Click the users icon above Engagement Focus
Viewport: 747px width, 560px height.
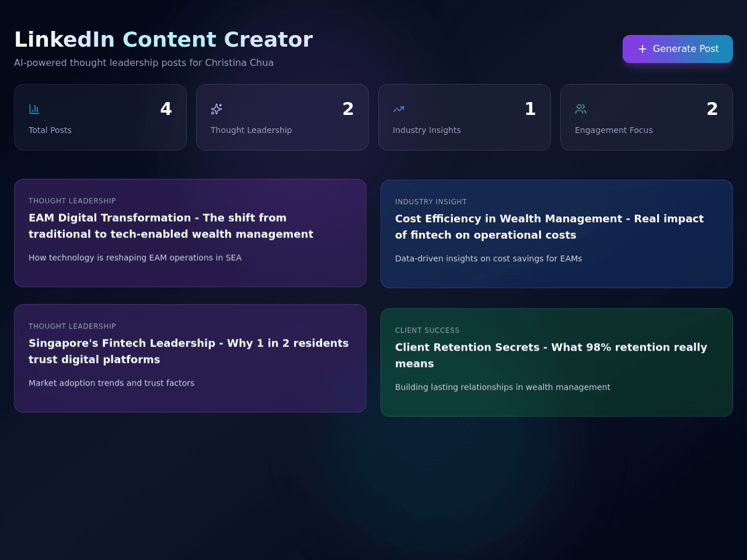tap(581, 109)
